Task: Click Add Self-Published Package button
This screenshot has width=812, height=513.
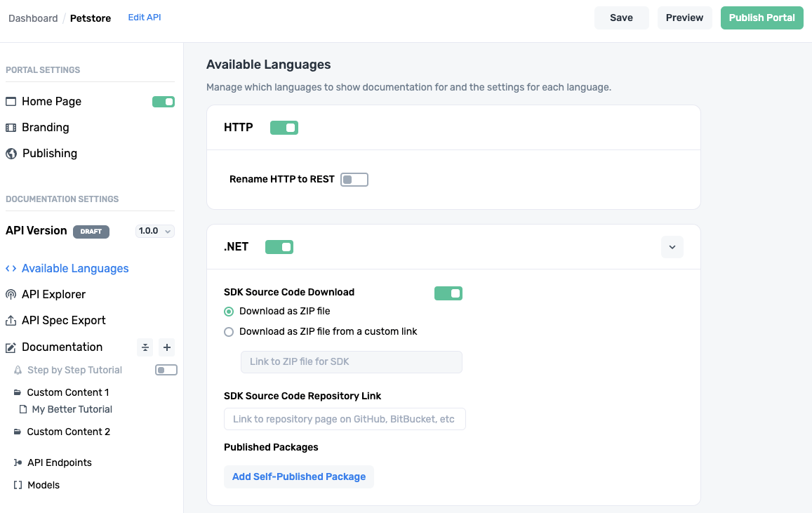Action: [x=299, y=477]
